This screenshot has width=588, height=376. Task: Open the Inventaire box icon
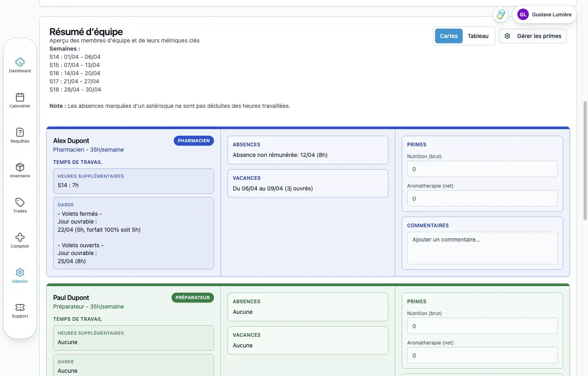pyautogui.click(x=20, y=167)
